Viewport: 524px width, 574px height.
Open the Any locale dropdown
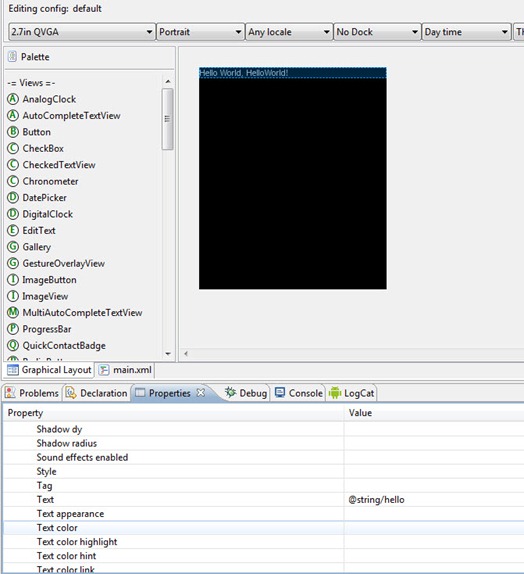pyautogui.click(x=289, y=32)
